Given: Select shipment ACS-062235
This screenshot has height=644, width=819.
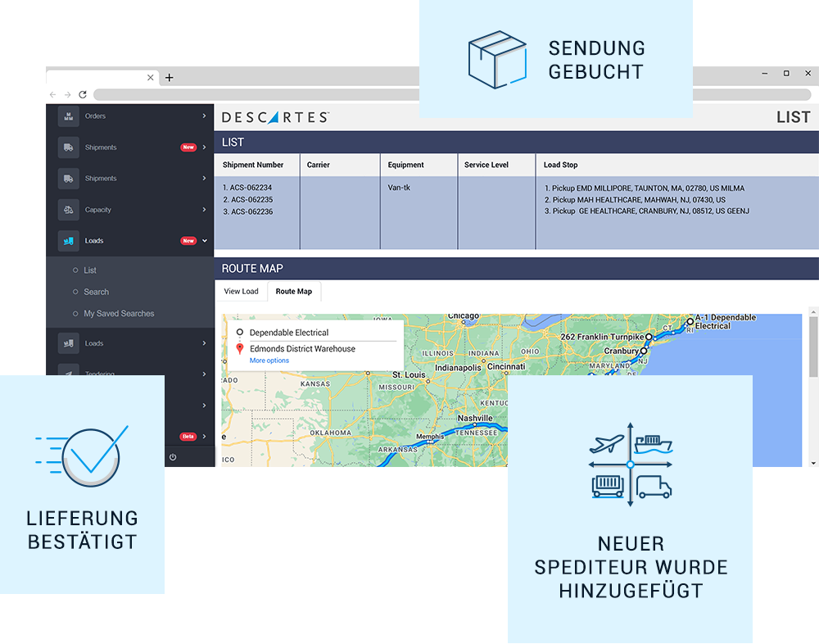Looking at the screenshot, I should click(247, 199).
